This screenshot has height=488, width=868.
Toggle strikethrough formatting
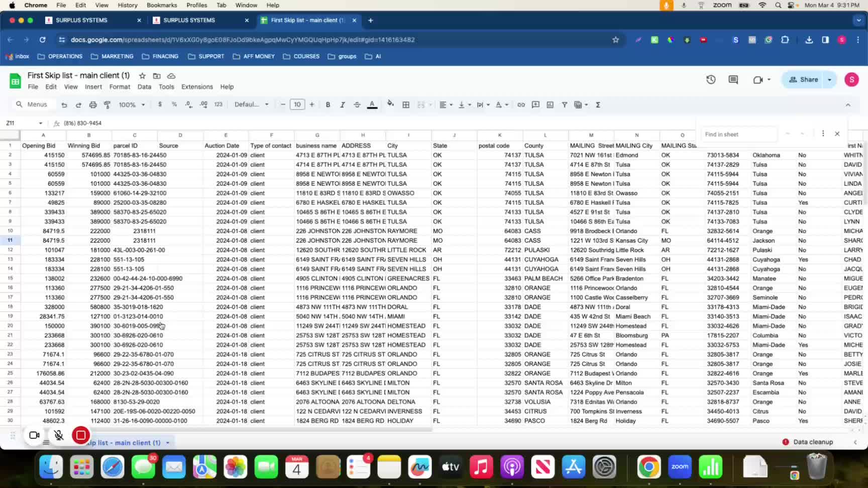pos(357,105)
